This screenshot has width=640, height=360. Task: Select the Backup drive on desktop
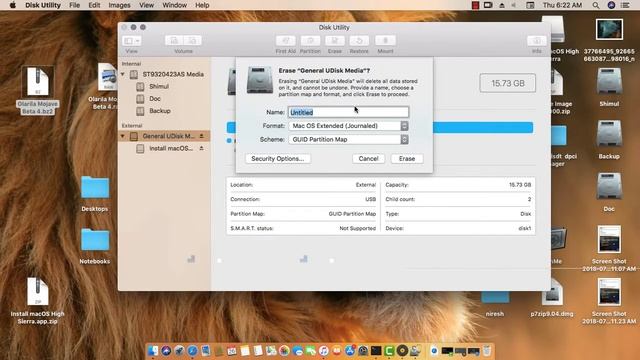tap(609, 140)
